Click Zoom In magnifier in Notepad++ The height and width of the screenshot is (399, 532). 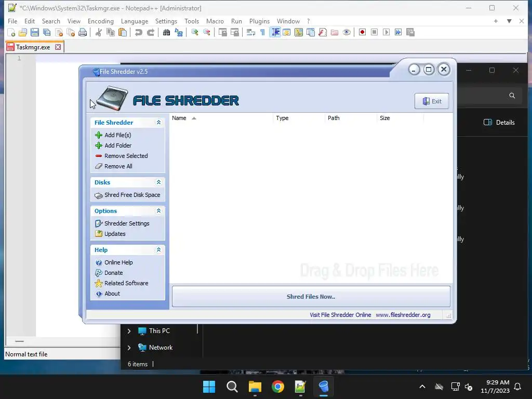click(195, 32)
